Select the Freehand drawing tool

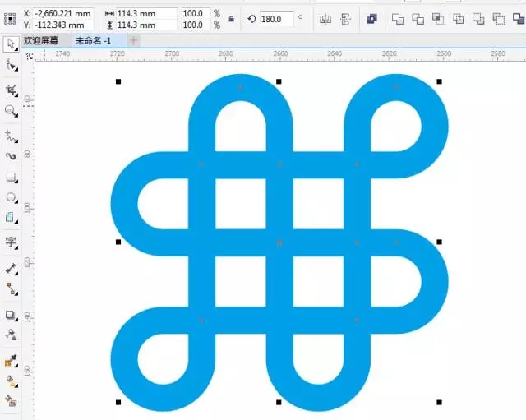[x=11, y=136]
